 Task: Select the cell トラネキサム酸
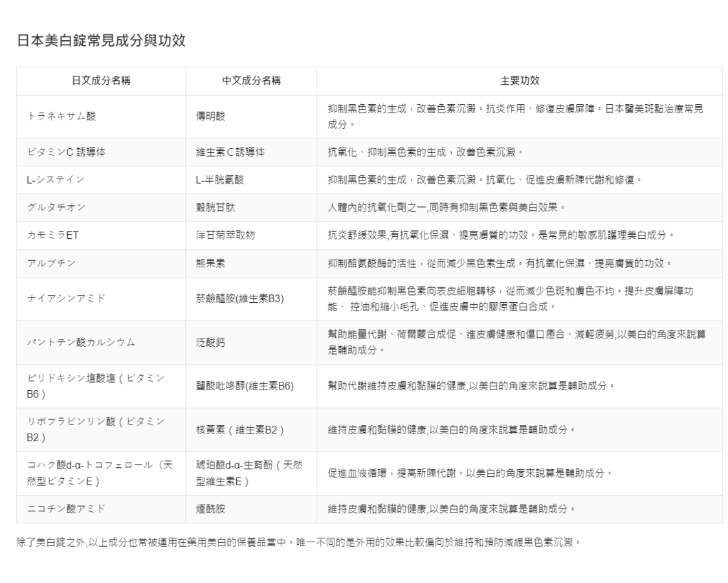click(101, 116)
